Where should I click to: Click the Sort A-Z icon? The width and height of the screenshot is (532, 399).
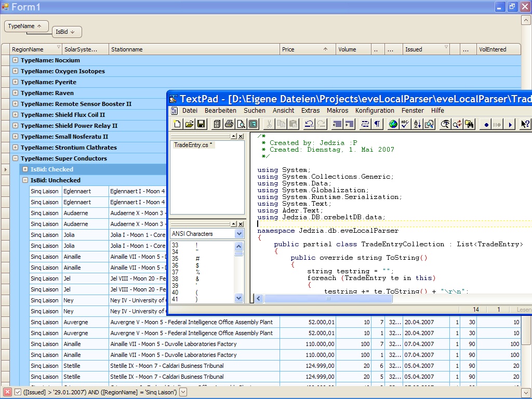tap(417, 124)
